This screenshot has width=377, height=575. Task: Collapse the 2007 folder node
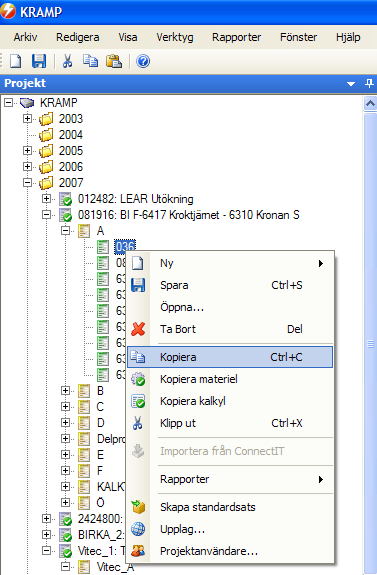(x=27, y=182)
